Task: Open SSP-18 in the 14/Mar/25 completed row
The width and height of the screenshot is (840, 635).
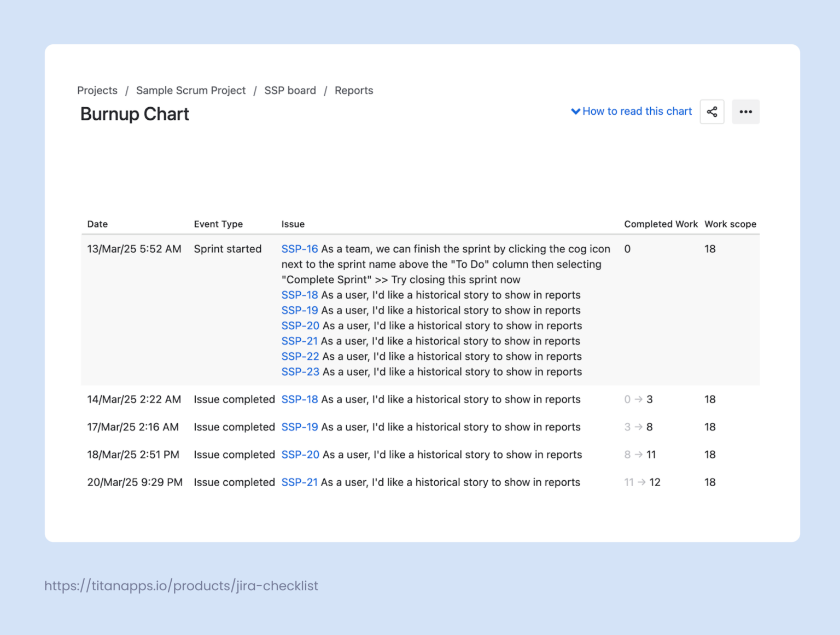Action: tap(300, 399)
